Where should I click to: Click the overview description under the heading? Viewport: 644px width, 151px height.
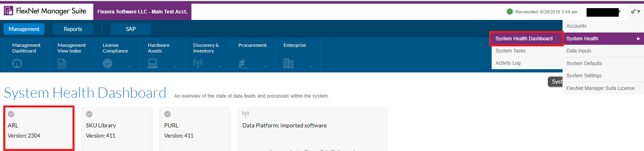(251, 96)
